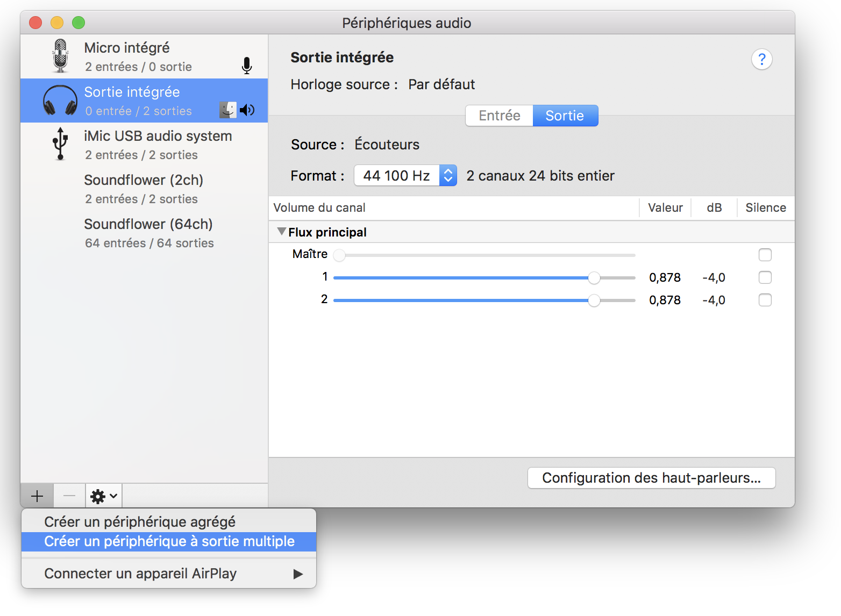Viewport: 841px width, 616px height.
Task: Expand the Connecter un appareil AirPlay submenu
Action: (169, 574)
